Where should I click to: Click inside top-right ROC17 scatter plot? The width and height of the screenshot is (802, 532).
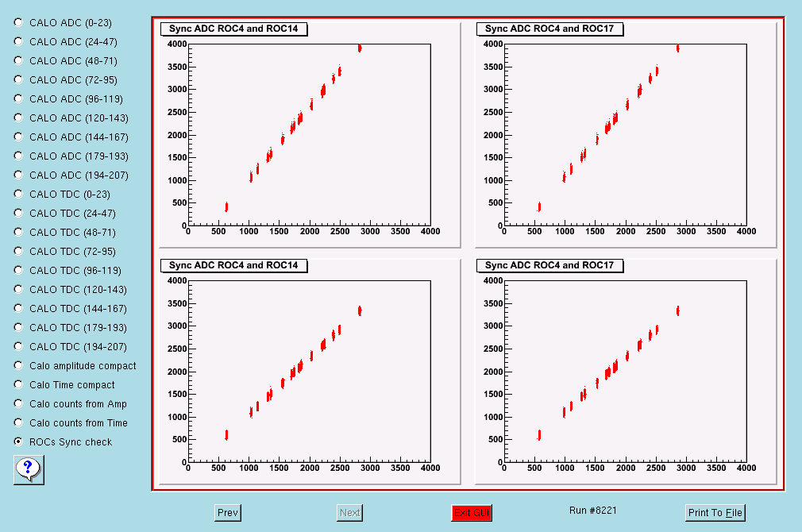tap(626, 134)
